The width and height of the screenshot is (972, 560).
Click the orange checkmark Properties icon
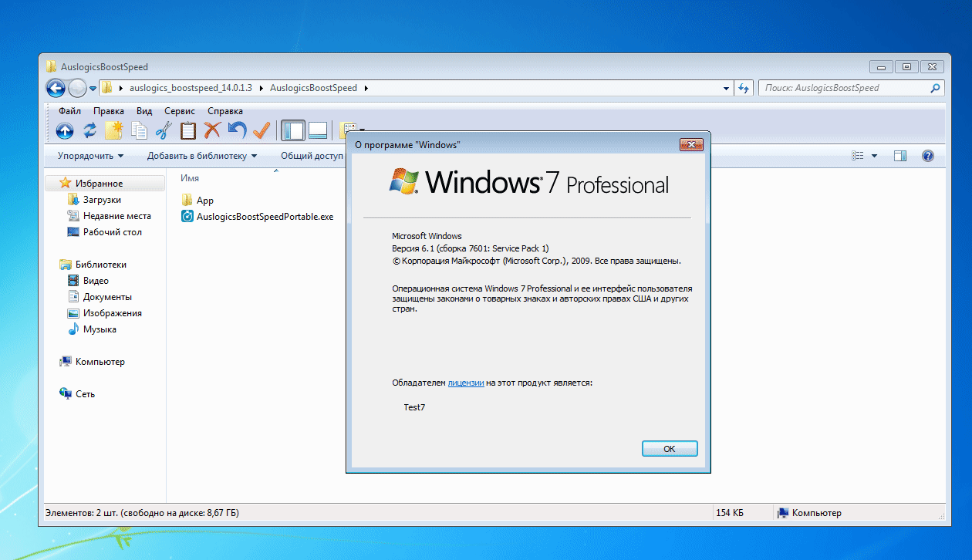262,130
